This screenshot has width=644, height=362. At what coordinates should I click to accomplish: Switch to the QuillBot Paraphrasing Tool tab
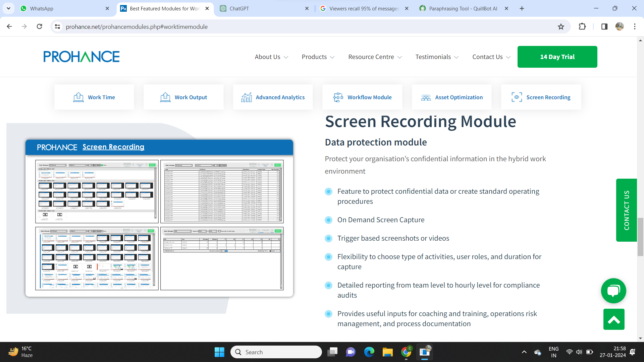pos(460,8)
